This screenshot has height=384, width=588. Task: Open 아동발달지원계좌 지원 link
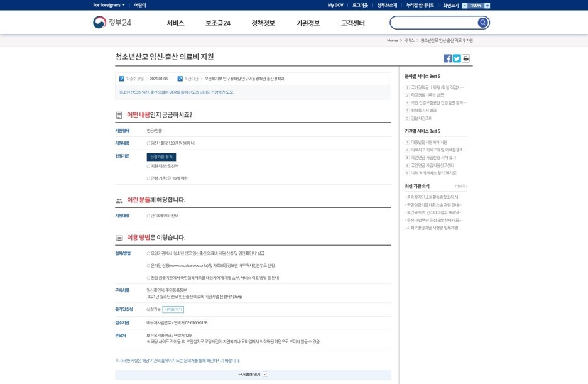tap(429, 142)
